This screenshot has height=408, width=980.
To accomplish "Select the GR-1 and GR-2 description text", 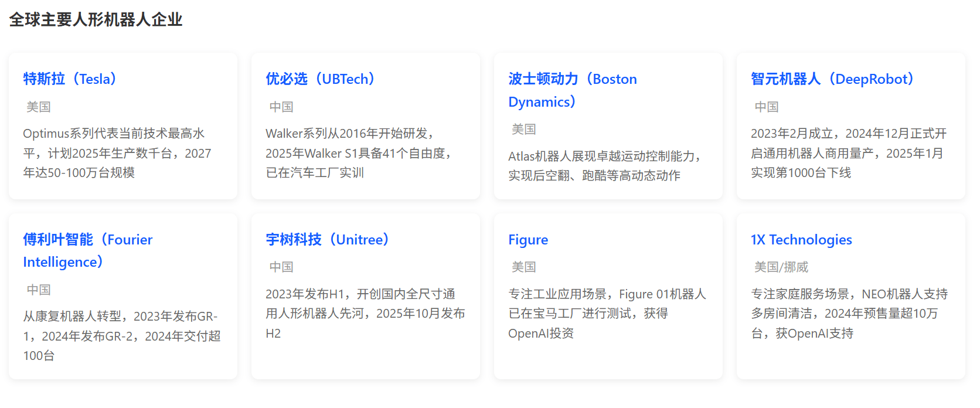I will click(x=121, y=336).
